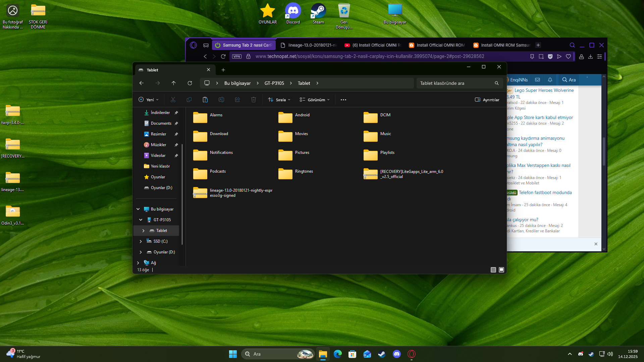Click the Paste icon in the toolbar
This screenshot has height=362, width=644.
click(x=205, y=100)
